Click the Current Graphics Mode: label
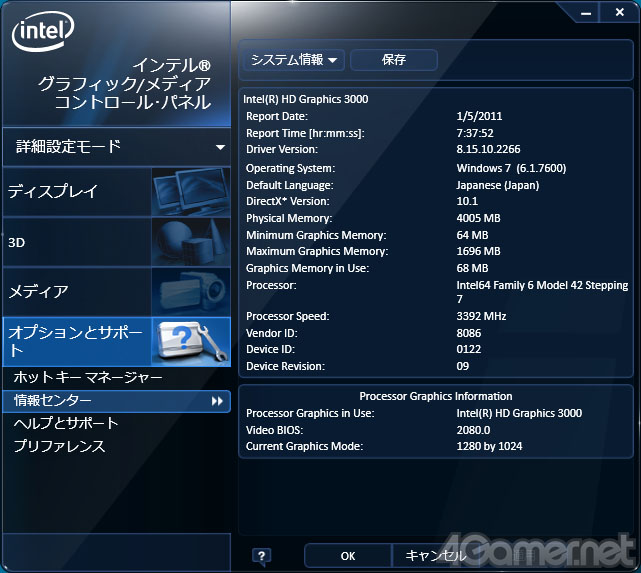Screen dimensions: 641x573 tap(304, 446)
